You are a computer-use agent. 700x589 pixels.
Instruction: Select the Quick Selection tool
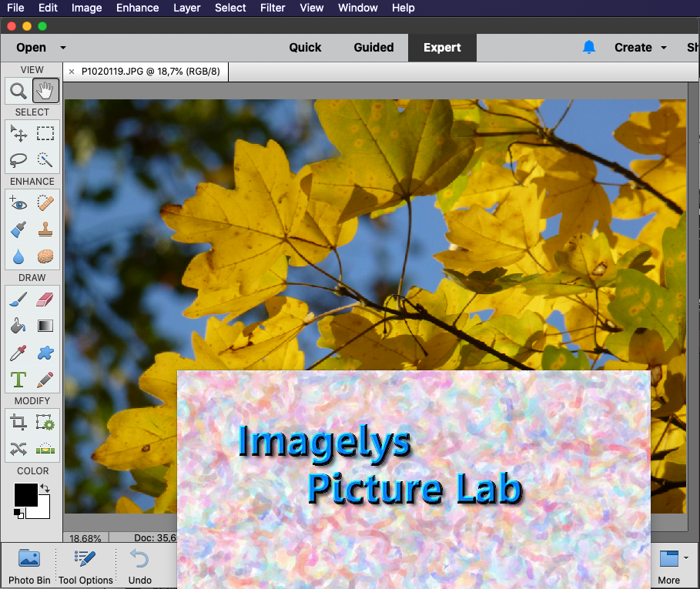(45, 159)
